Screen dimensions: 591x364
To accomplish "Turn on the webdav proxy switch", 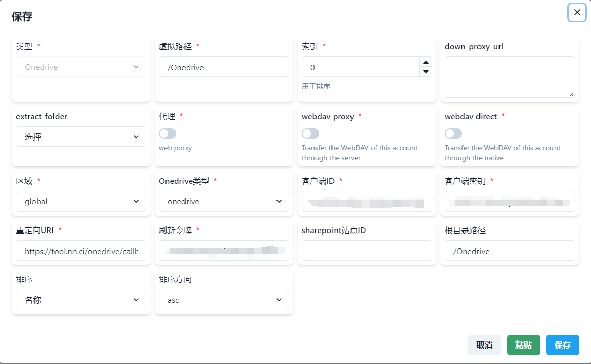I will point(309,133).
